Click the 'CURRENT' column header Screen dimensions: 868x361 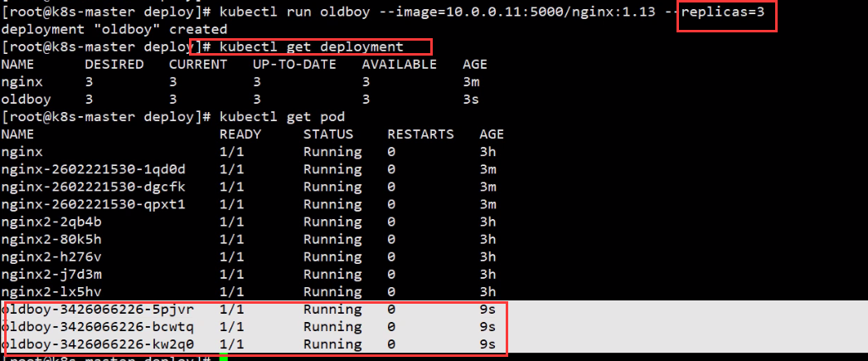tap(198, 65)
